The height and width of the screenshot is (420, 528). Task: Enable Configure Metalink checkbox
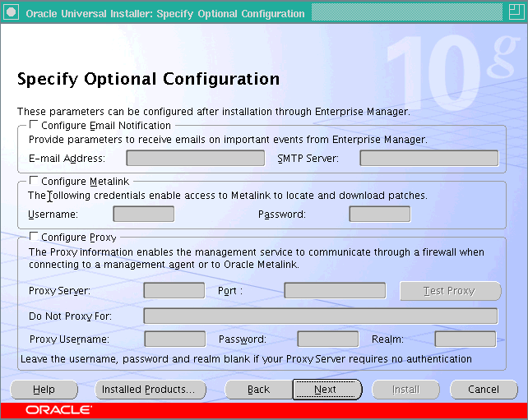tap(34, 181)
